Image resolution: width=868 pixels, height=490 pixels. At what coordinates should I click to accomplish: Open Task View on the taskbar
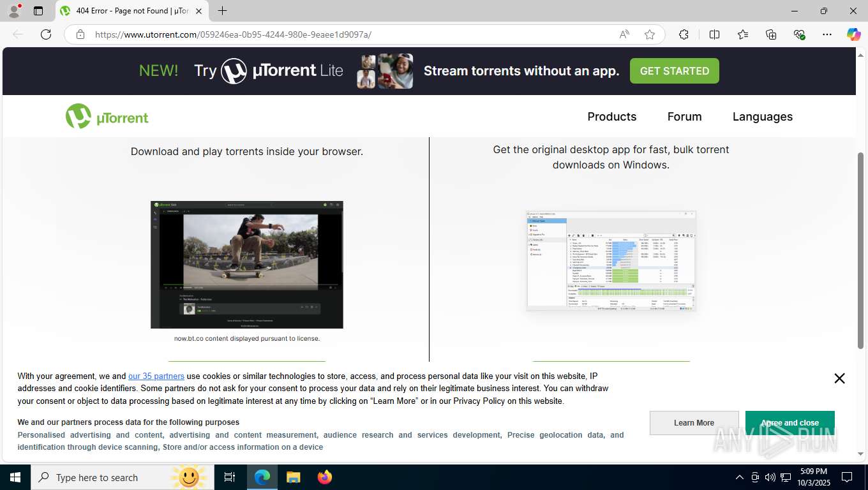230,477
